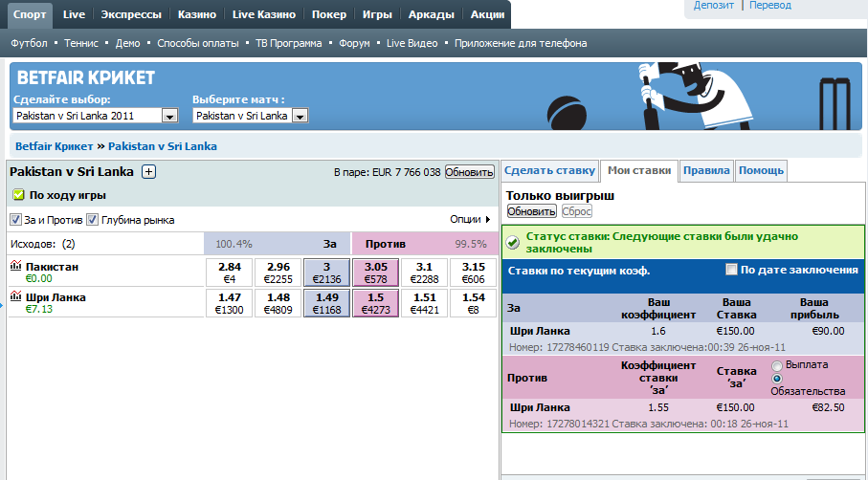Open the Live Казино tab
Screen dimensions: 868x480
(264, 14)
